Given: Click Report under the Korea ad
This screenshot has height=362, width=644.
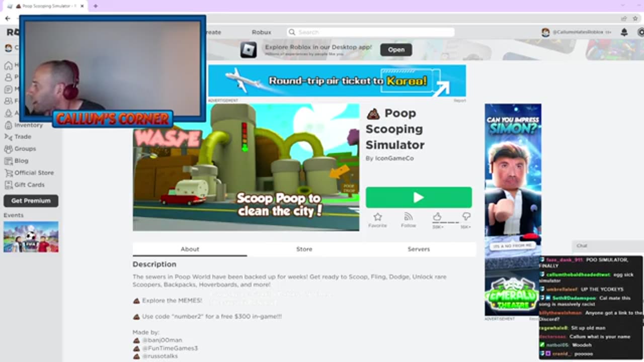Looking at the screenshot, I should coord(460,101).
